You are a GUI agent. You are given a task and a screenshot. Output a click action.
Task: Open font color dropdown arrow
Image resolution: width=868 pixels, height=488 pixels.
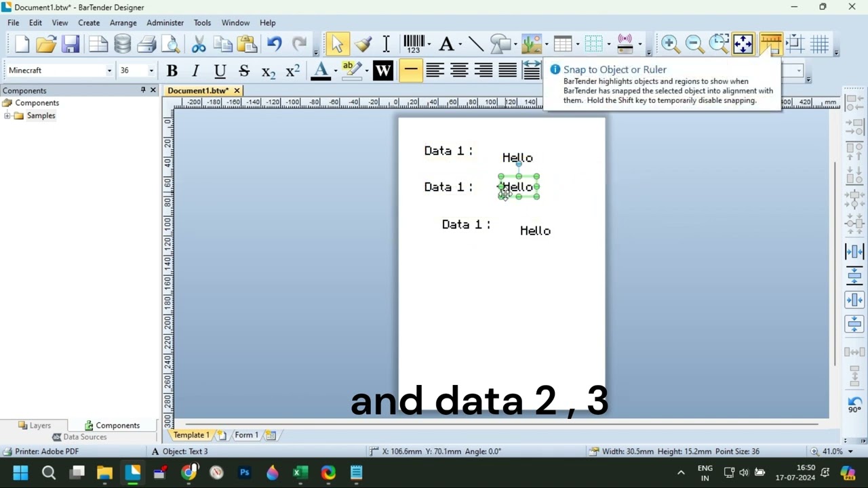336,70
